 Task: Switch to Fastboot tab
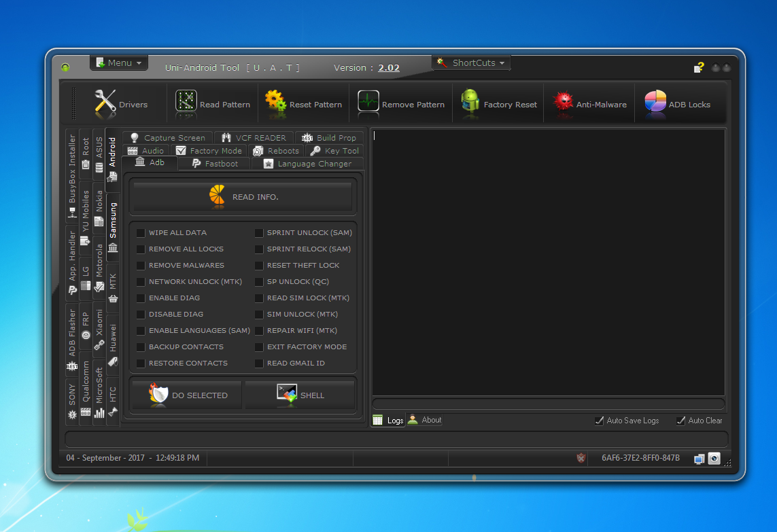[x=215, y=164]
